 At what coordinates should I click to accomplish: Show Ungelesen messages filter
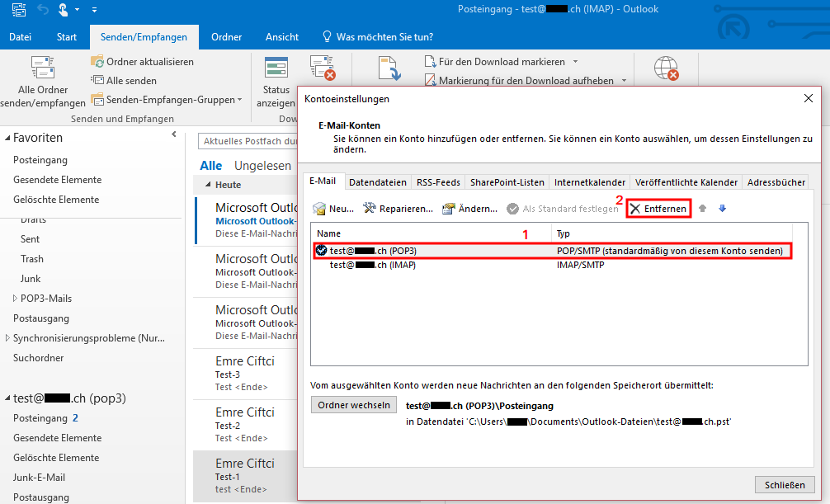[x=262, y=166]
